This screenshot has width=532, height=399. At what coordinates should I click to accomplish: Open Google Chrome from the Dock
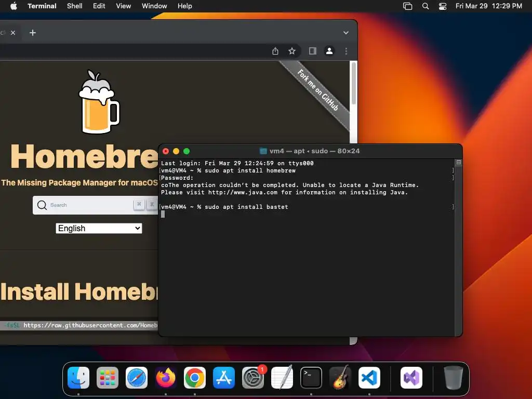coord(195,378)
